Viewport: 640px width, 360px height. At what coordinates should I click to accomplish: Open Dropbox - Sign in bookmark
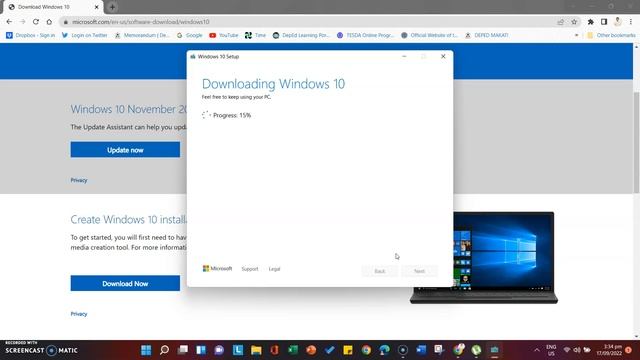pyautogui.click(x=31, y=36)
